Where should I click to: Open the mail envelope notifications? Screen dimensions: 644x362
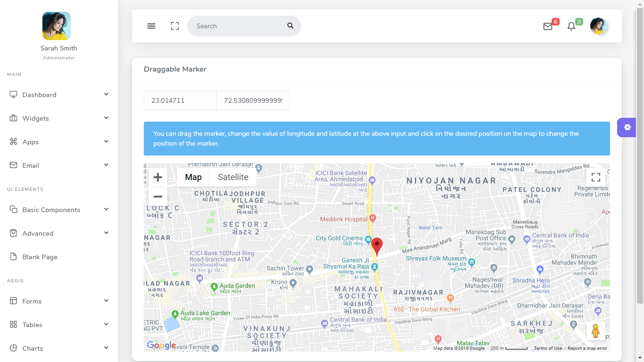[548, 26]
